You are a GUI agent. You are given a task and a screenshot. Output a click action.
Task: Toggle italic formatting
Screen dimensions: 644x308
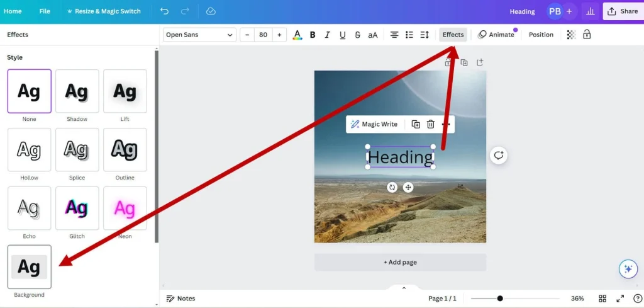[327, 35]
